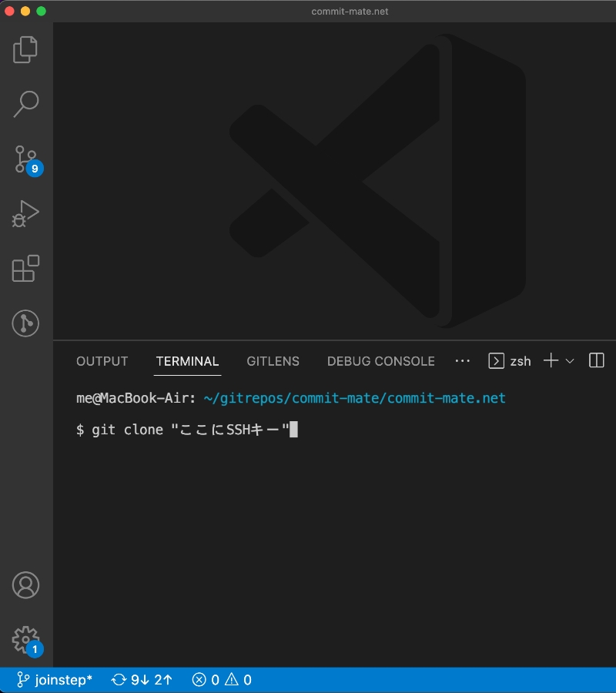Open the GitLens sidebar icon

[x=25, y=323]
